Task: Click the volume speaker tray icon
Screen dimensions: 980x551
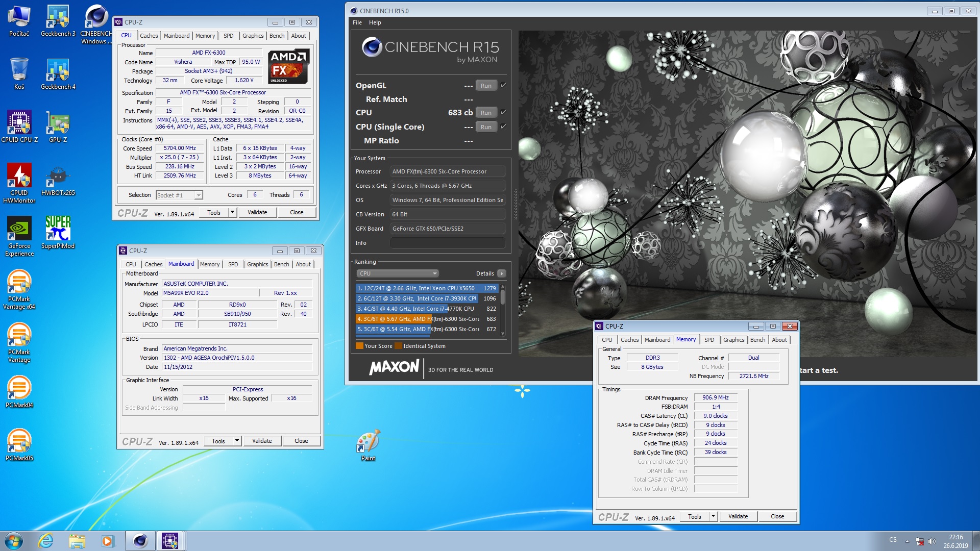Action: (932, 541)
